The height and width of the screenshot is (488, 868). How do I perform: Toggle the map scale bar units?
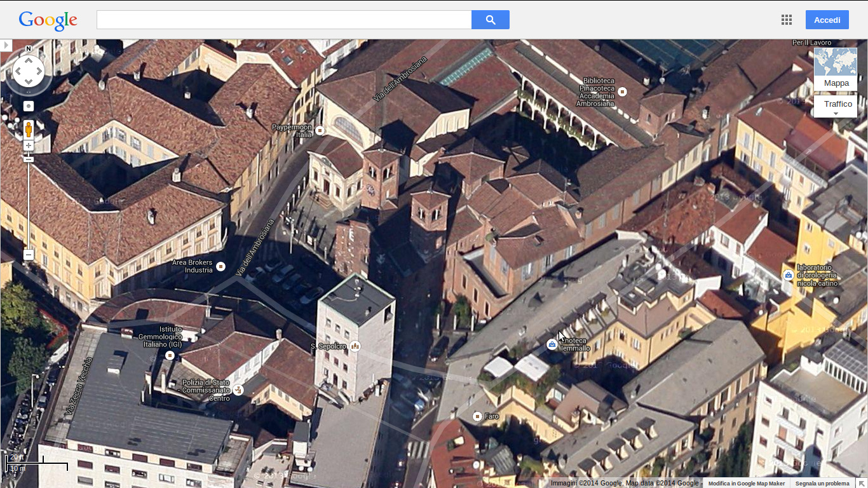point(36,463)
